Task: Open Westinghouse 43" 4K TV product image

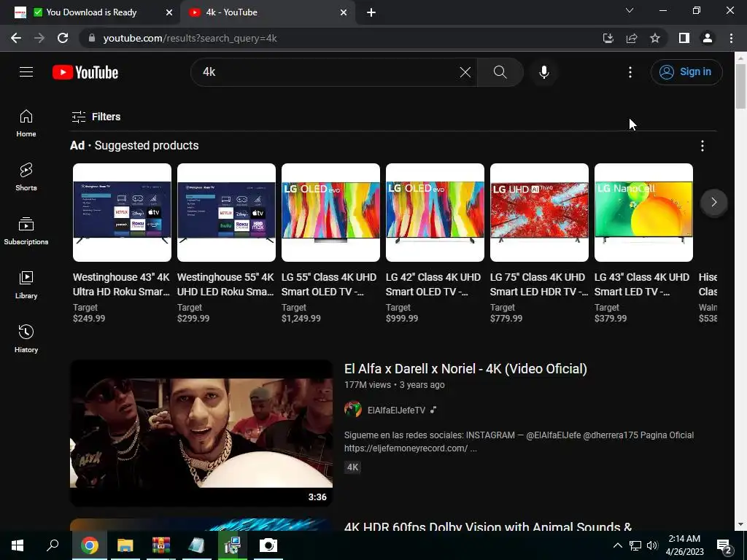Action: click(122, 212)
